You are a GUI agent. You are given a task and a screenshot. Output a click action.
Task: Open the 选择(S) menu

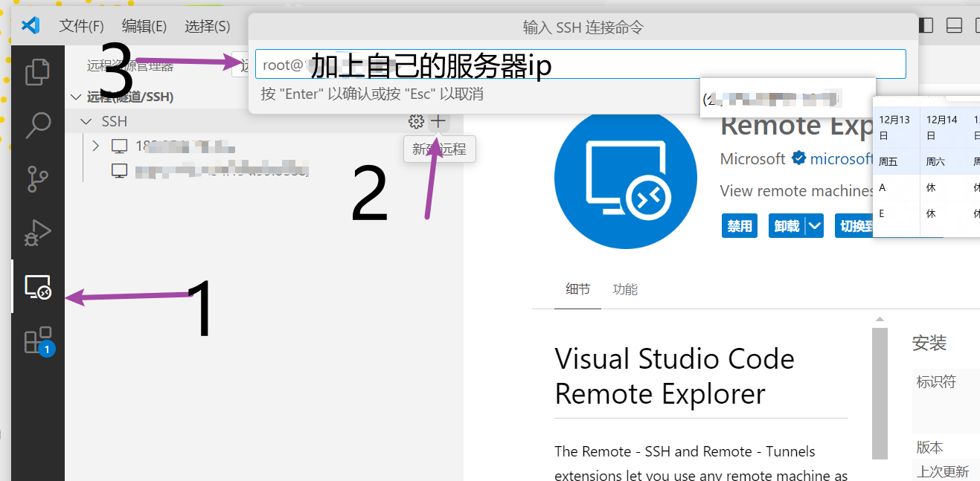(207, 26)
